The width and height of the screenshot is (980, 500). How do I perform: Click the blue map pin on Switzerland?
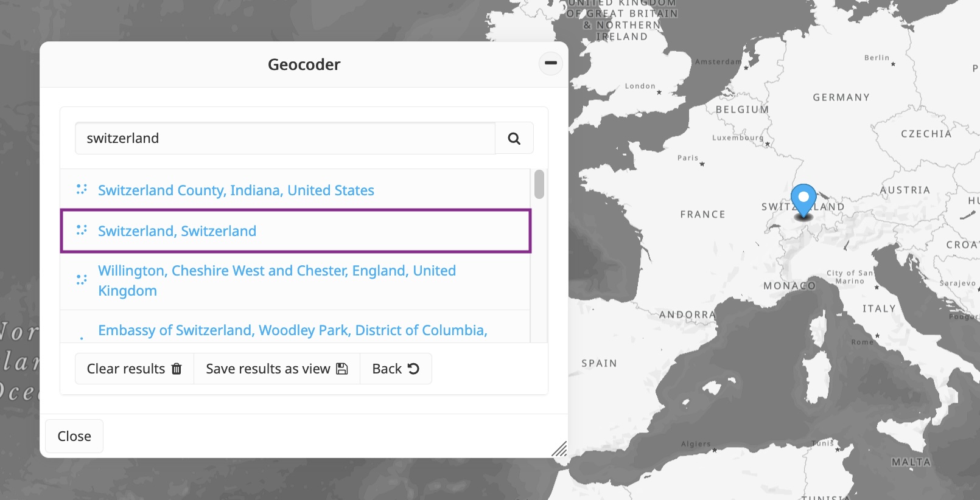click(x=803, y=201)
